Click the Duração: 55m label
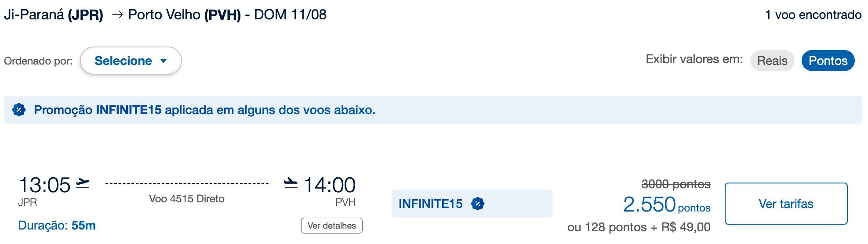868x244 pixels. pyautogui.click(x=57, y=226)
